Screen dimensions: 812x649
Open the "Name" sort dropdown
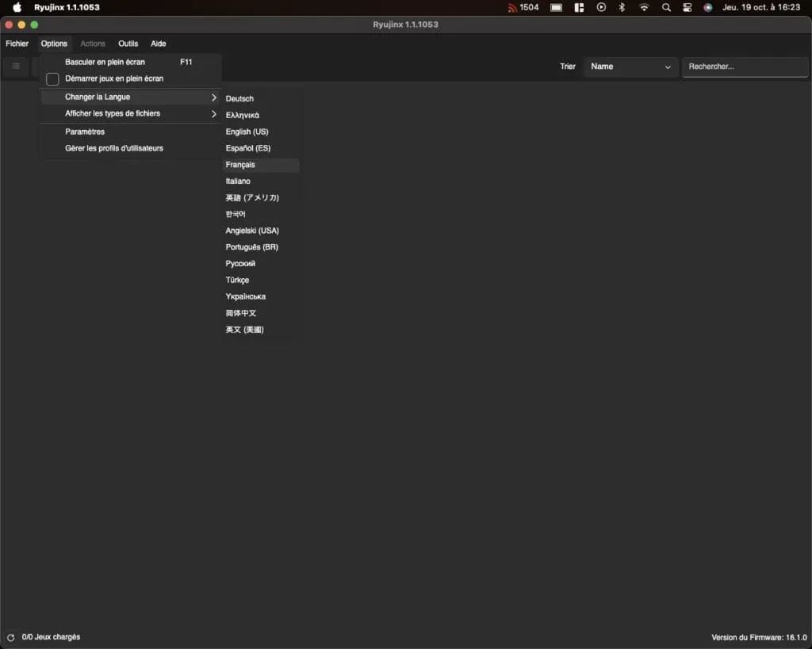(630, 67)
